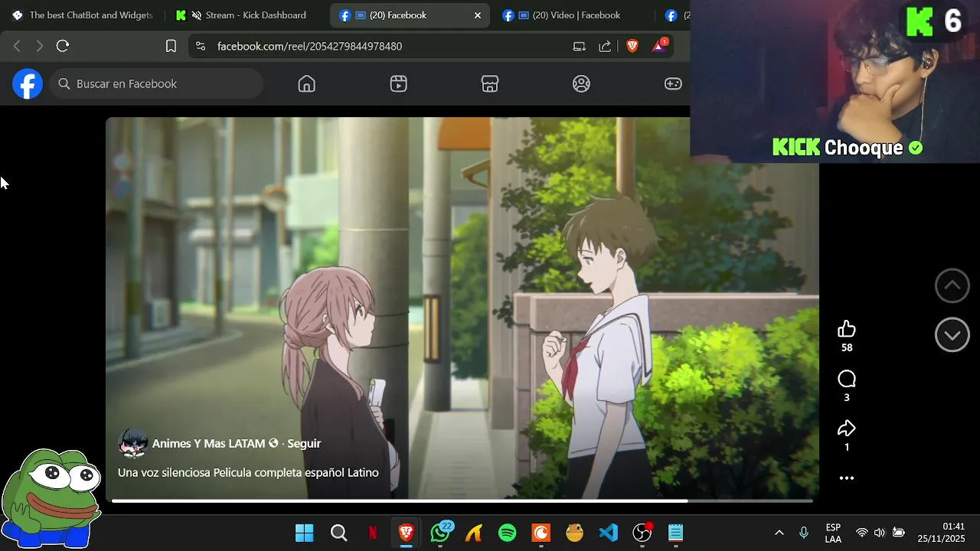Focus the Buscar en Facebook search box

157,84
